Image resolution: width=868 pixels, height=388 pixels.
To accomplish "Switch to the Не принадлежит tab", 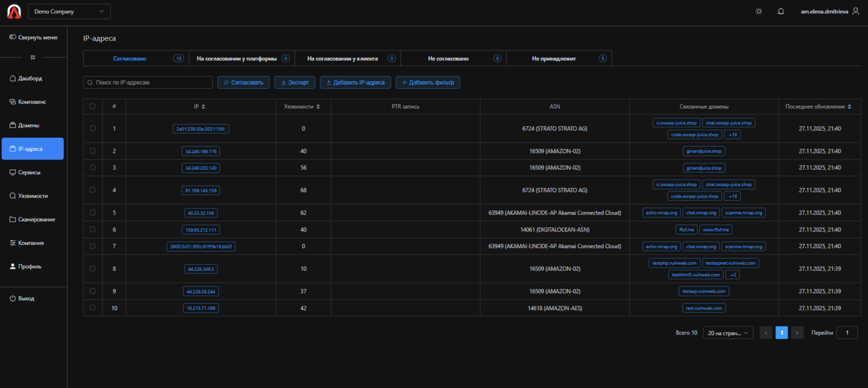I will click(x=559, y=58).
